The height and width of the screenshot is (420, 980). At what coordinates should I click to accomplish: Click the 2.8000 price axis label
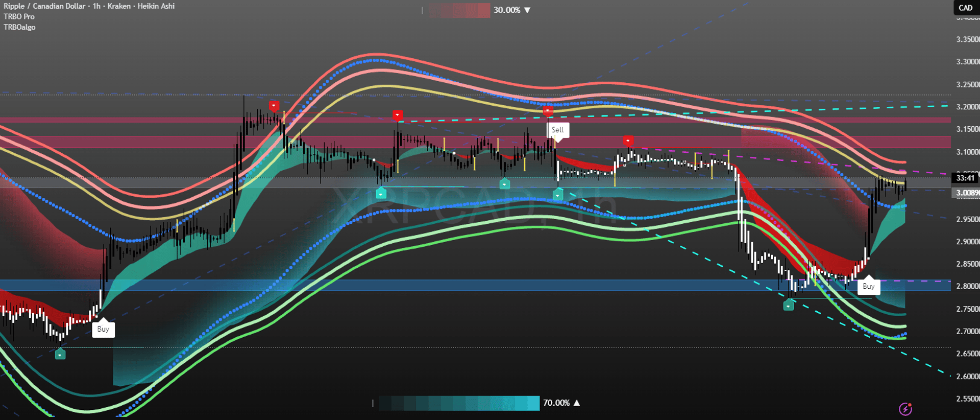[968, 287]
